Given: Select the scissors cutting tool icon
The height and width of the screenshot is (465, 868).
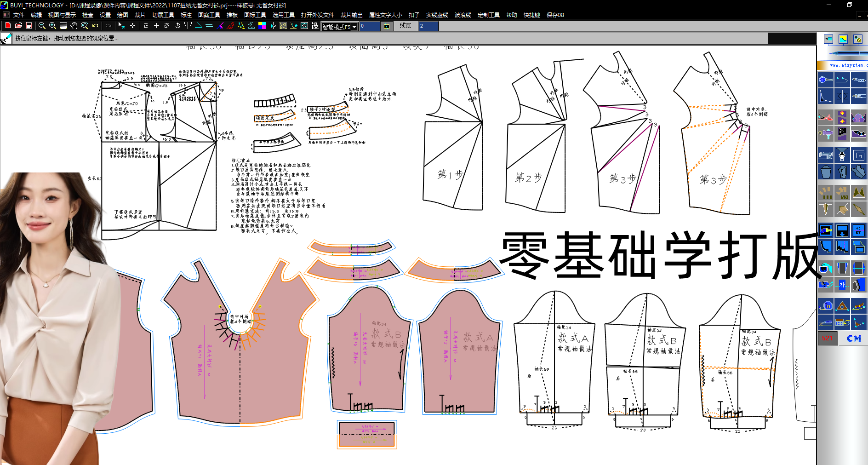Looking at the screenshot, I should click(x=826, y=117).
